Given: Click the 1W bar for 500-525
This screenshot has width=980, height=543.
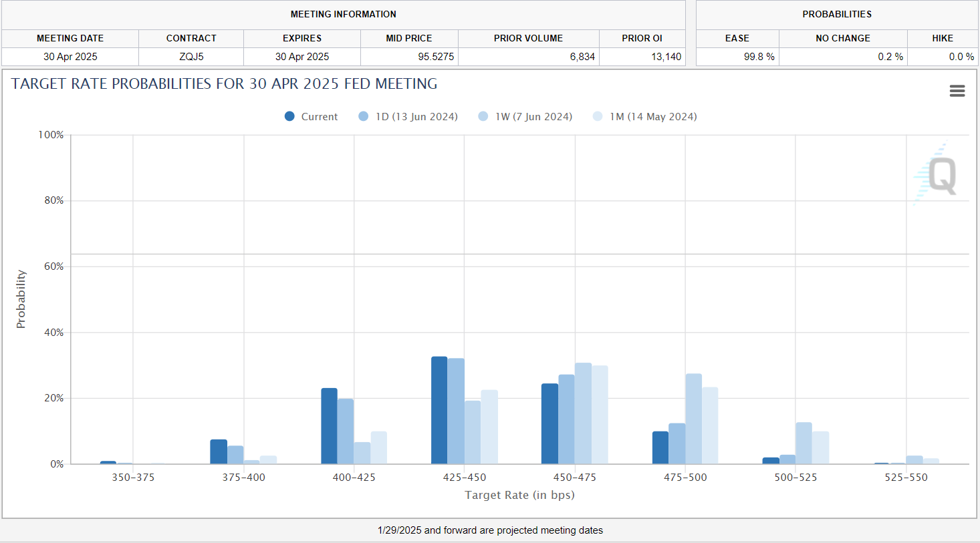Looking at the screenshot, I should [804, 443].
